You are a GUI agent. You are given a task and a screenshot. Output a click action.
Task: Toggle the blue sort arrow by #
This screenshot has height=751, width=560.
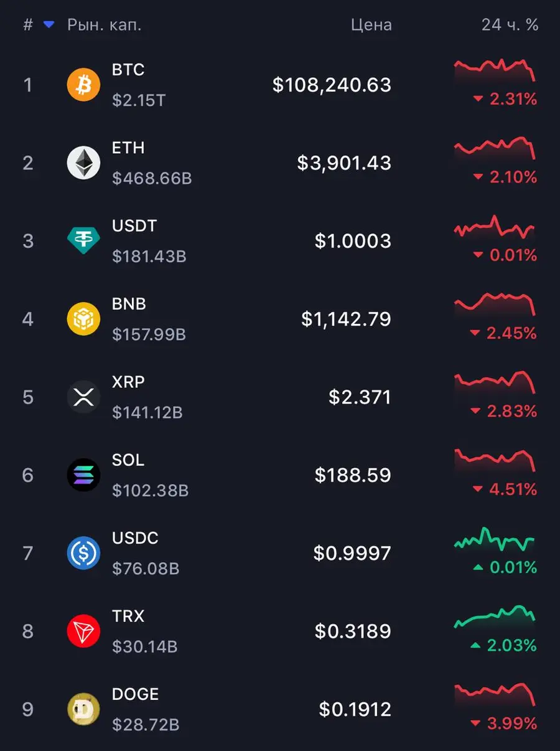[x=49, y=25]
